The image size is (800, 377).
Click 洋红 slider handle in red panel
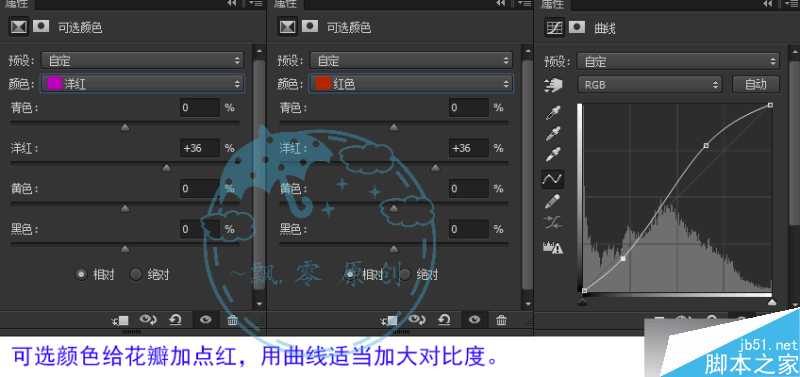(435, 167)
